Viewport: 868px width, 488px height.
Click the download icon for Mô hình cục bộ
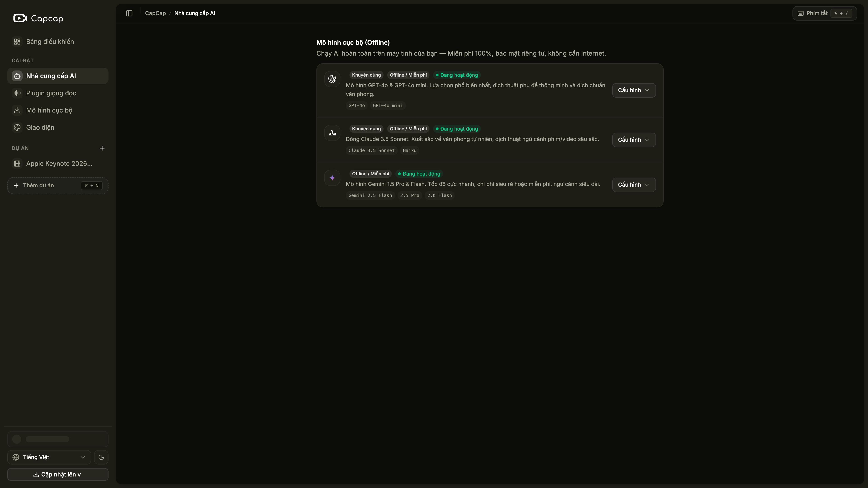tap(17, 110)
